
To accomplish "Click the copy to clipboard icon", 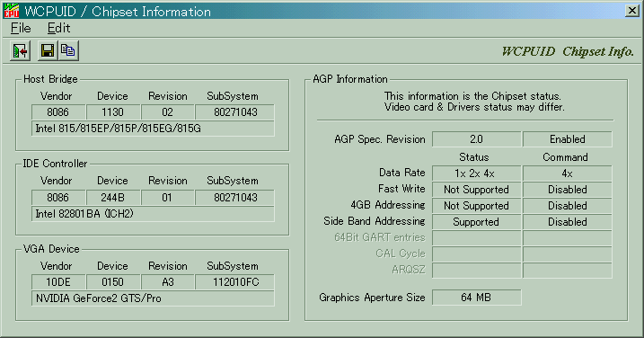I will click(x=68, y=51).
